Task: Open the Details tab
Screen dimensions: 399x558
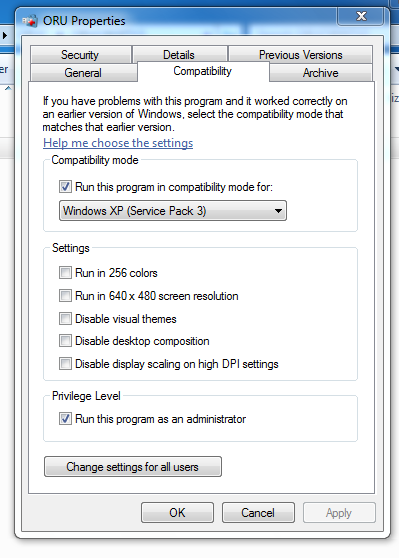Action: point(179,55)
